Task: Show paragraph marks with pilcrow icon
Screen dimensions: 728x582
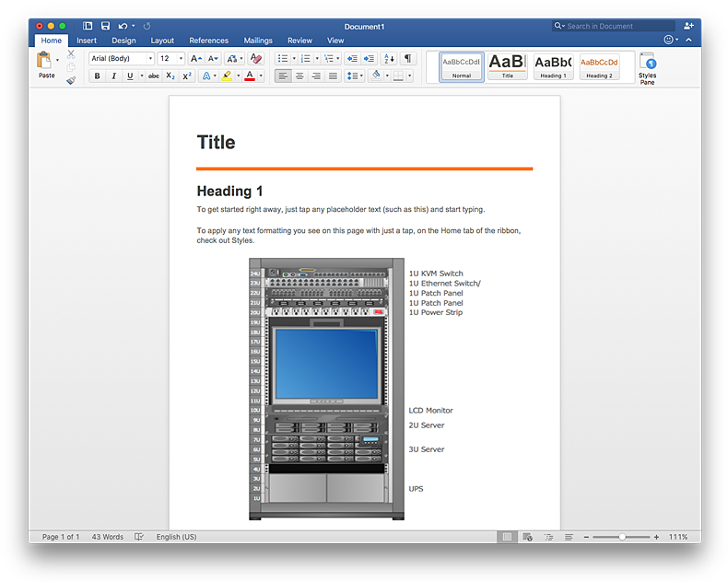Action: (407, 58)
